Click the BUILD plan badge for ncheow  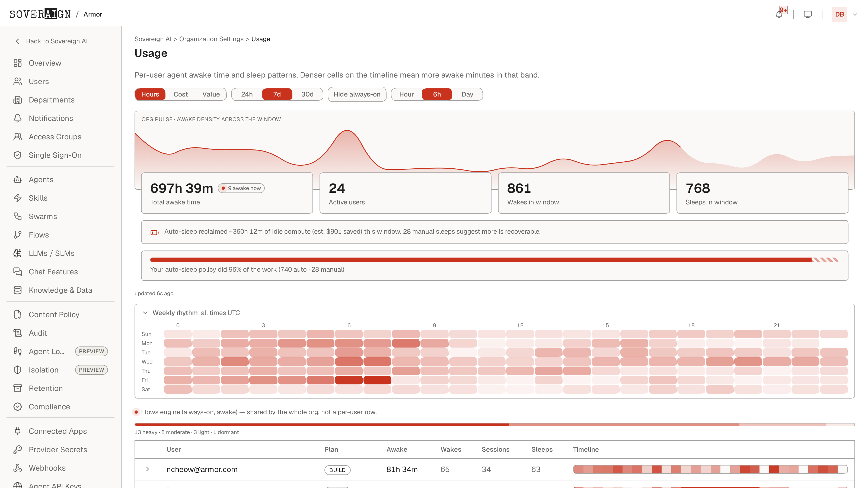tap(337, 470)
